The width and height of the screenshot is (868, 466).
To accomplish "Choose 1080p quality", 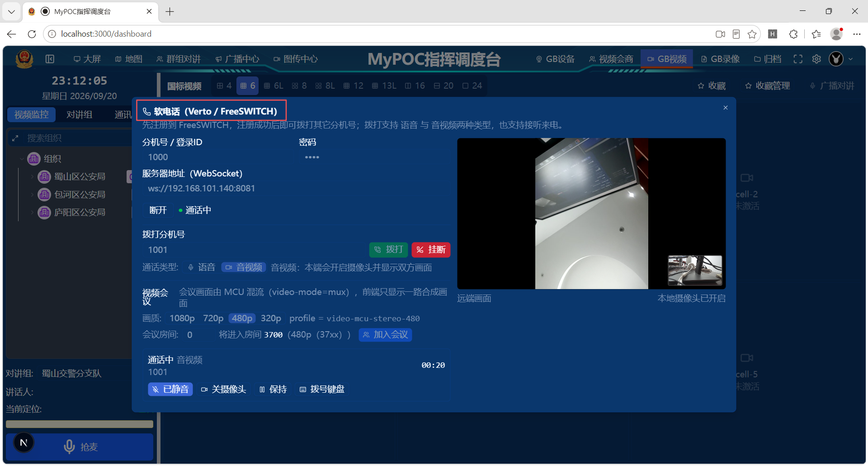I will click(x=182, y=319).
